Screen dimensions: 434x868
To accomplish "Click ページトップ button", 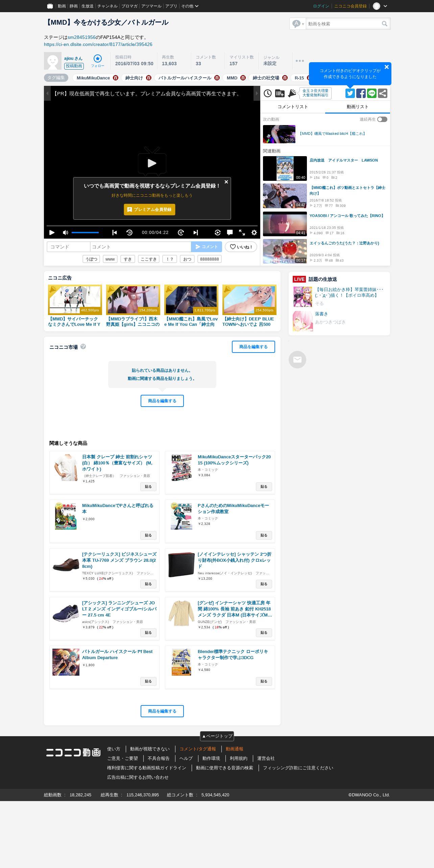I will tap(217, 736).
